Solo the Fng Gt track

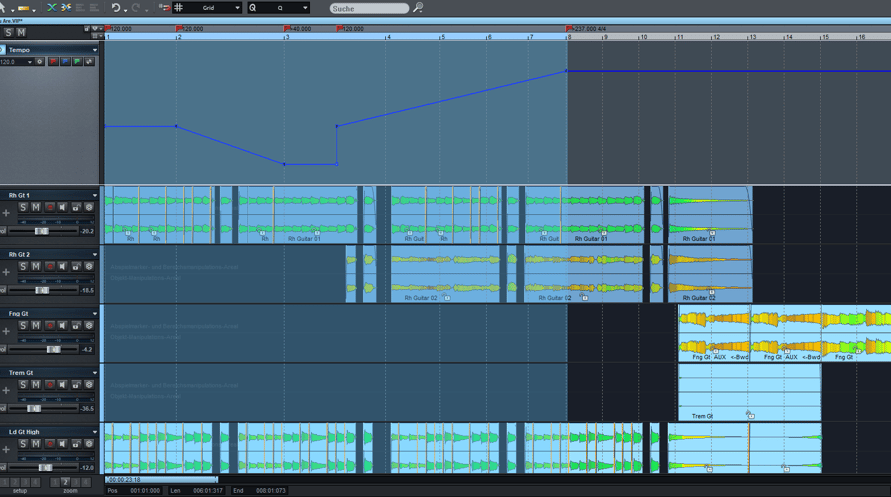23,325
